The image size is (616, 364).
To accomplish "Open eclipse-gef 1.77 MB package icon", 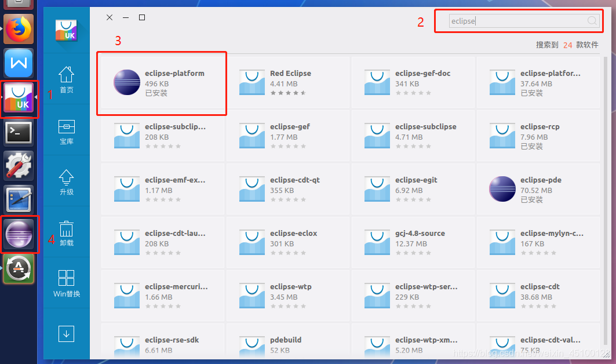I will click(252, 136).
